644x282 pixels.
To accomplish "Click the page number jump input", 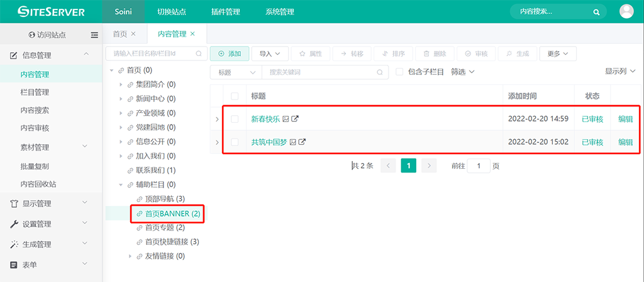I will click(x=479, y=166).
